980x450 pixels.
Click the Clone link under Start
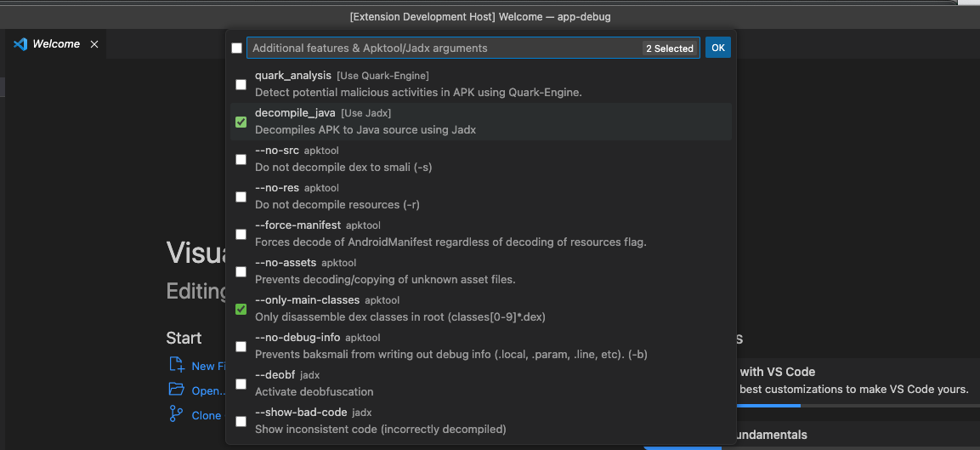(207, 416)
